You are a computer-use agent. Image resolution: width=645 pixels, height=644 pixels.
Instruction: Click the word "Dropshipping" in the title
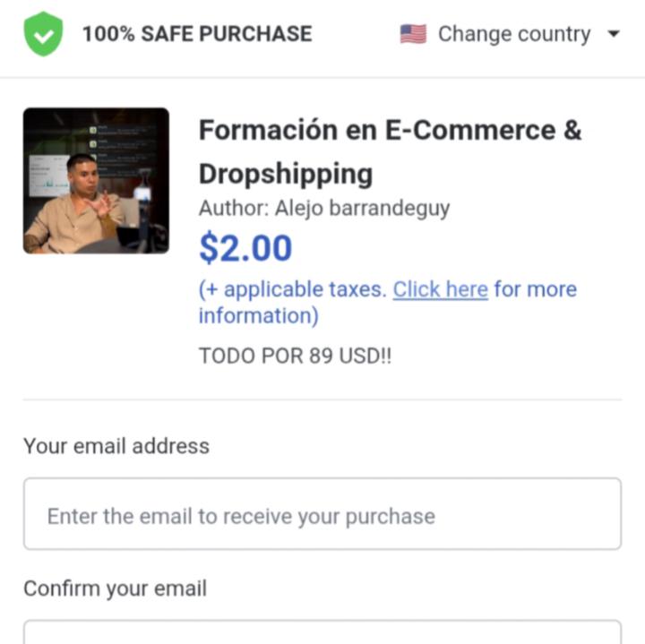coord(286,173)
